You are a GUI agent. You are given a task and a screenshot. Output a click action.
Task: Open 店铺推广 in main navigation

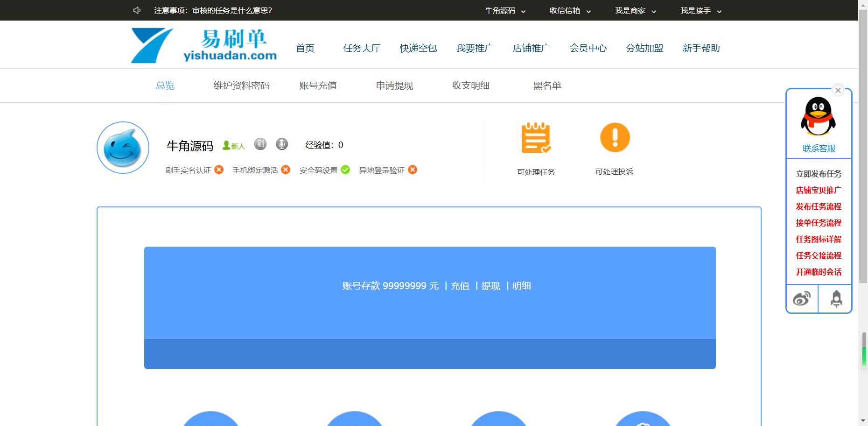[531, 48]
